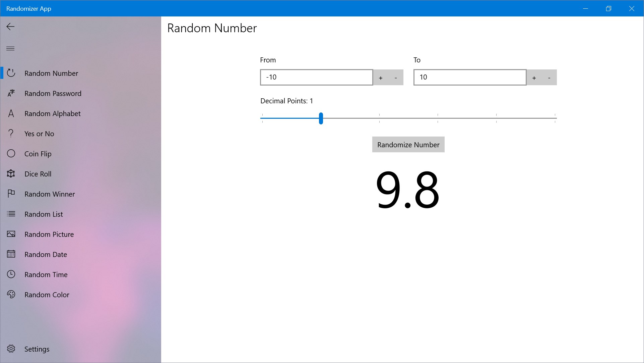644x363 pixels.
Task: Click the Random Picture image icon
Action: click(11, 234)
